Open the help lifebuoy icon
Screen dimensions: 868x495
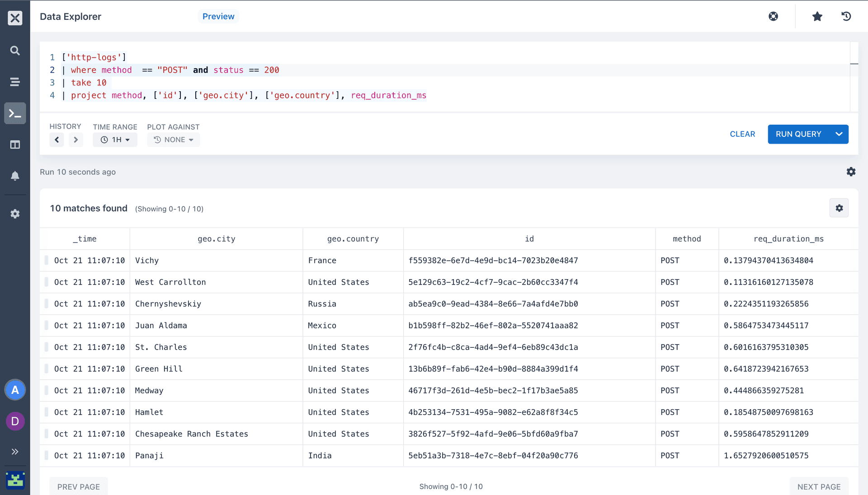tap(773, 16)
